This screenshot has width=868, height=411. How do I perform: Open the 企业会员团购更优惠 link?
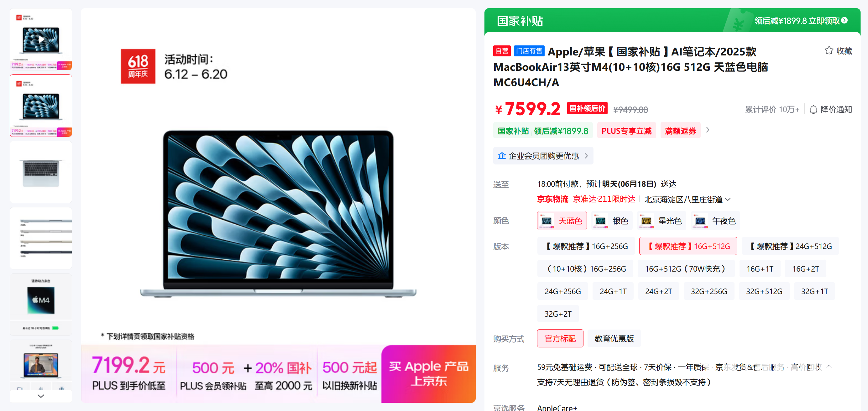tap(543, 156)
